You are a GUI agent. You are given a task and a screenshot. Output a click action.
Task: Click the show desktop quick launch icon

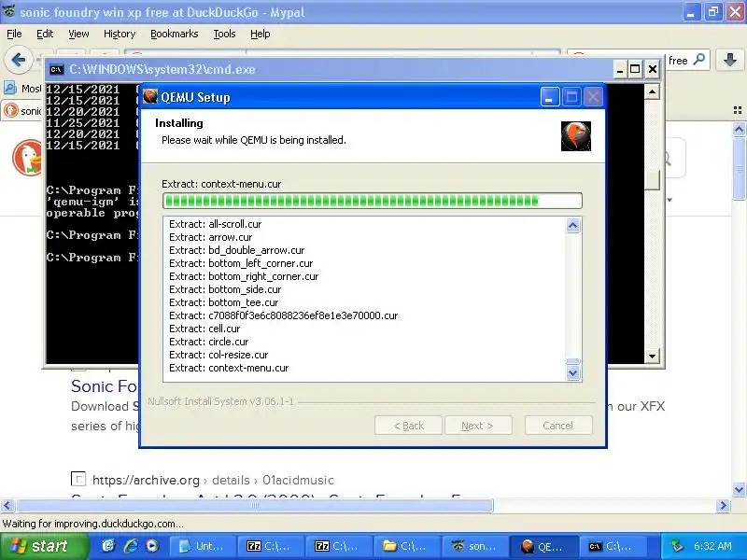click(108, 546)
